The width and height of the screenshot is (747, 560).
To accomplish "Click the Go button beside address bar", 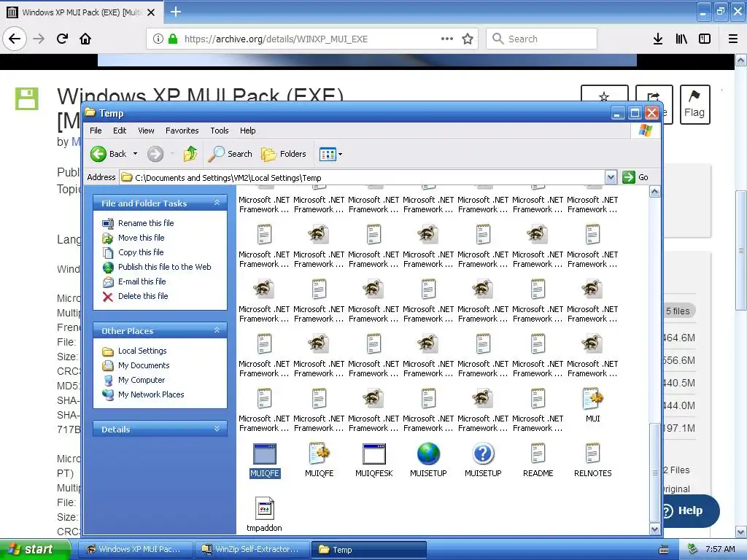I will click(x=636, y=177).
